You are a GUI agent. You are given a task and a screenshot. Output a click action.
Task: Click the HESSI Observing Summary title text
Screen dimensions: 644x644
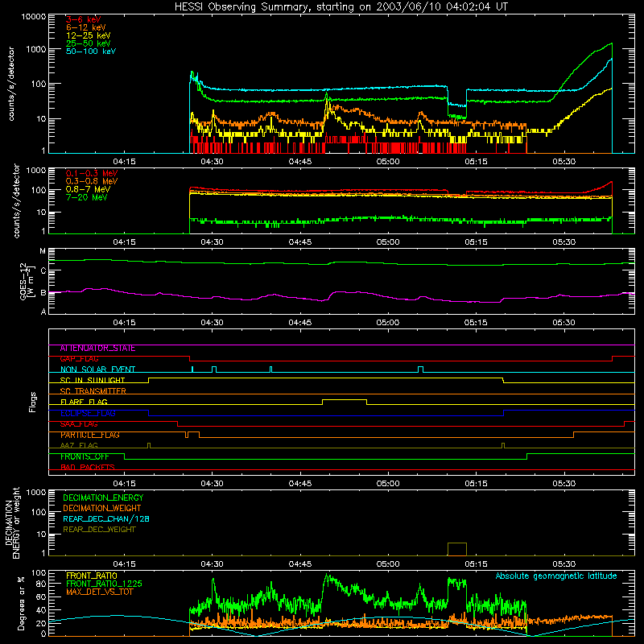pos(341,6)
